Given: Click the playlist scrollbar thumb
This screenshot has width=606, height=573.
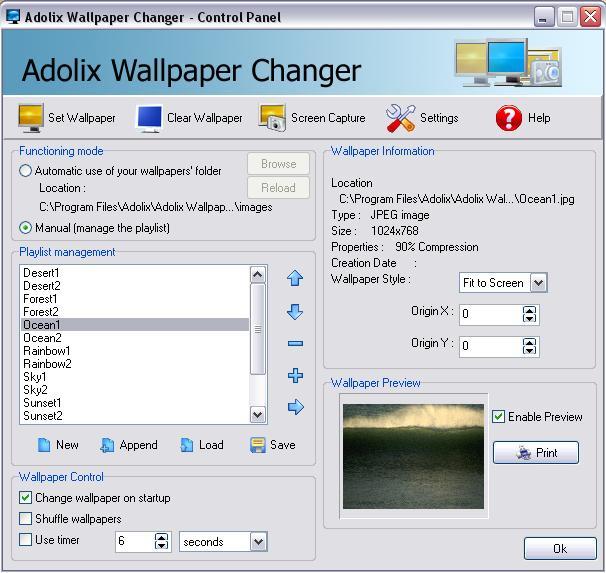Looking at the screenshot, I should [x=257, y=329].
